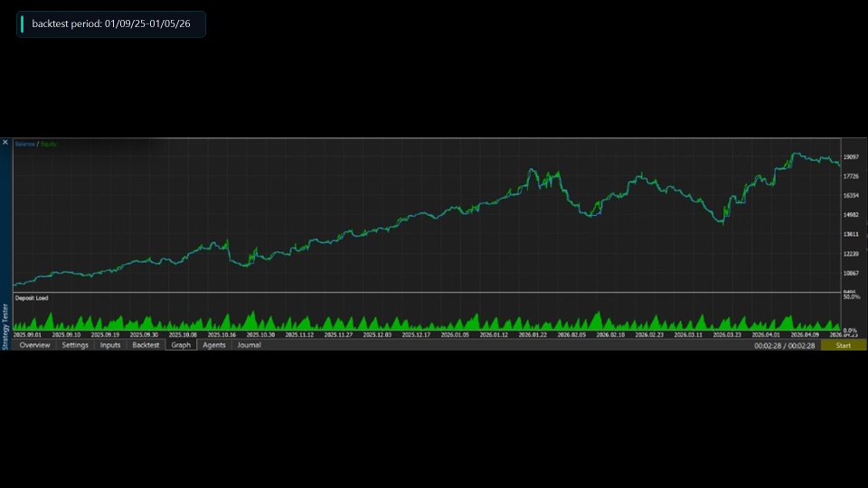Click the Deposit Load label
The height and width of the screenshot is (488, 868).
[x=32, y=298]
